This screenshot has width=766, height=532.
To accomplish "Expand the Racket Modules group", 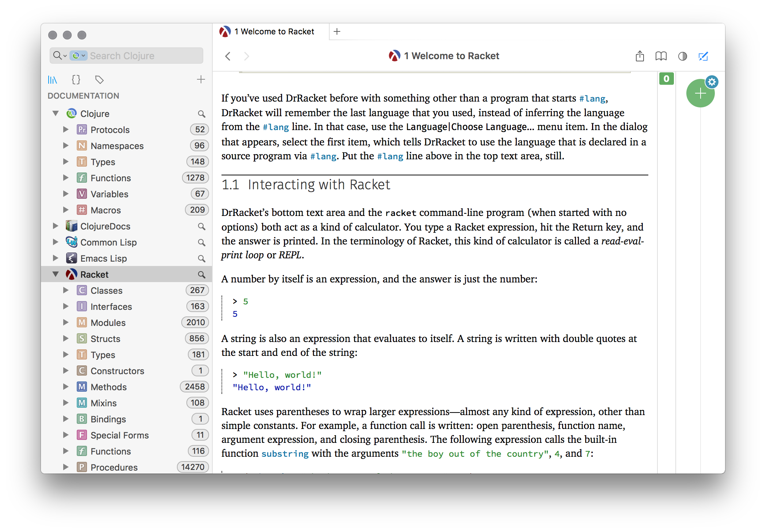I will (66, 323).
